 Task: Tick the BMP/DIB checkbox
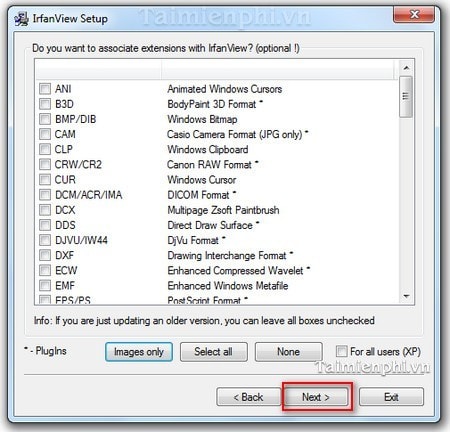point(45,119)
